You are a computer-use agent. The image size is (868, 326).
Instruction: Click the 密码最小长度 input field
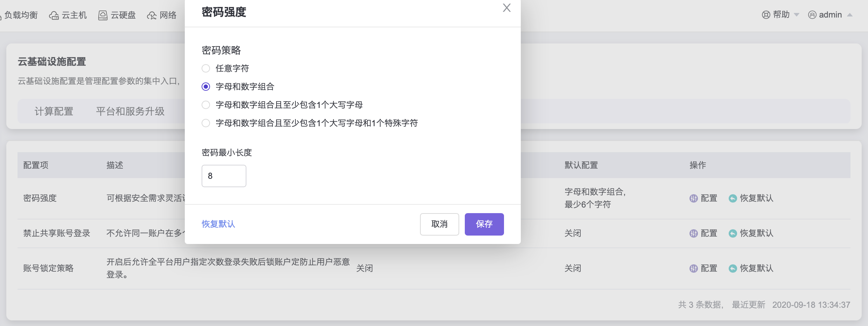[224, 176]
